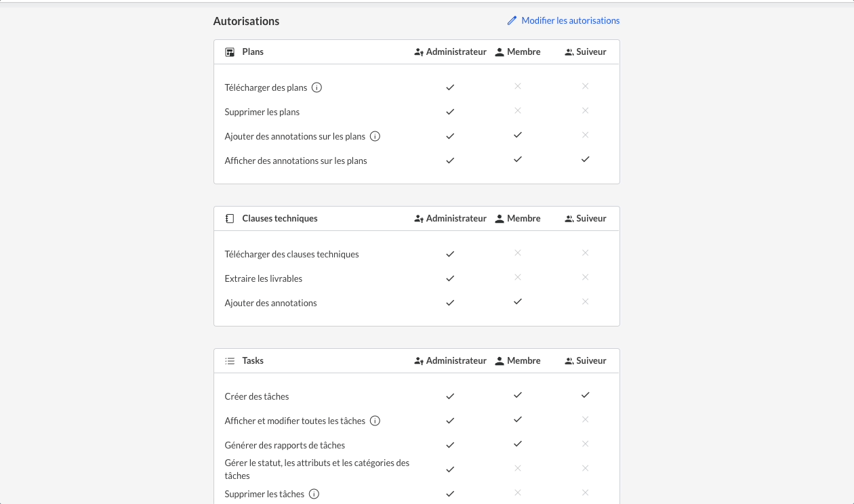Click Suiveur checkmark for Créer des tâches

[x=586, y=395]
